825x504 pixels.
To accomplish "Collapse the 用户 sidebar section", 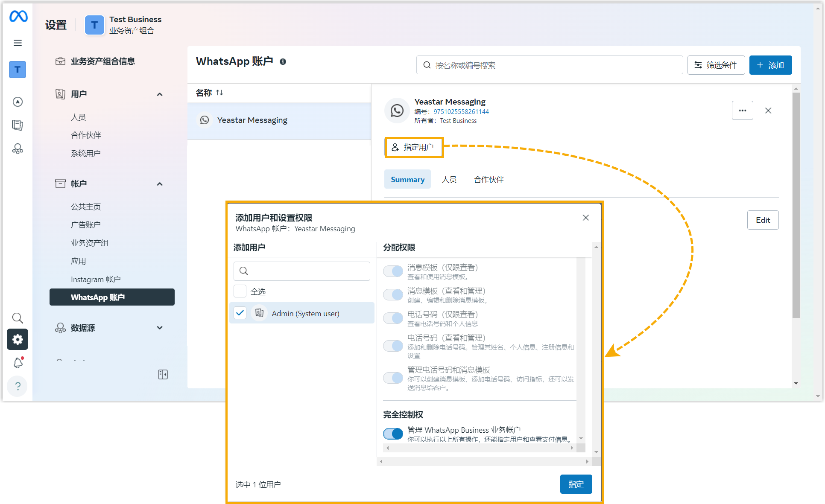I will (160, 94).
